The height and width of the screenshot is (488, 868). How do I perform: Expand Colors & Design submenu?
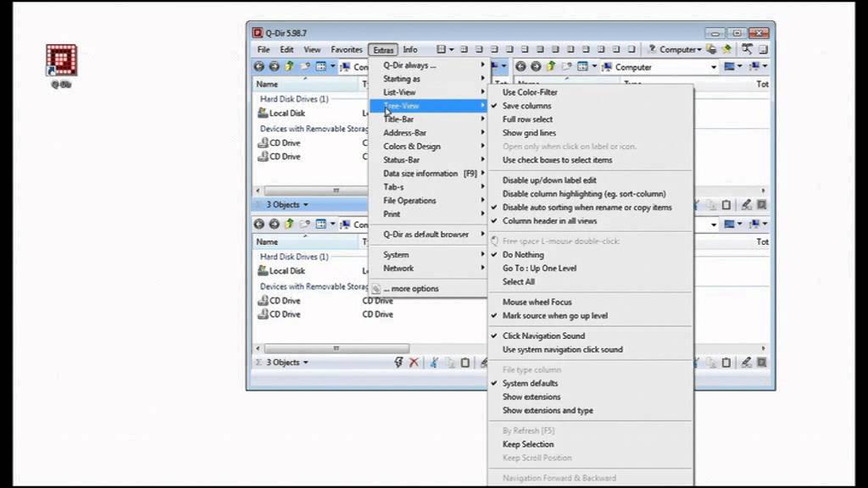(428, 147)
